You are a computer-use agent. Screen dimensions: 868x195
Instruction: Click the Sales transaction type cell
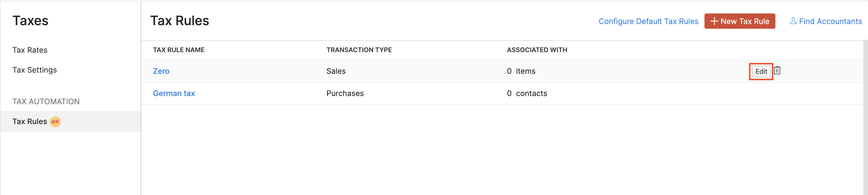click(336, 71)
